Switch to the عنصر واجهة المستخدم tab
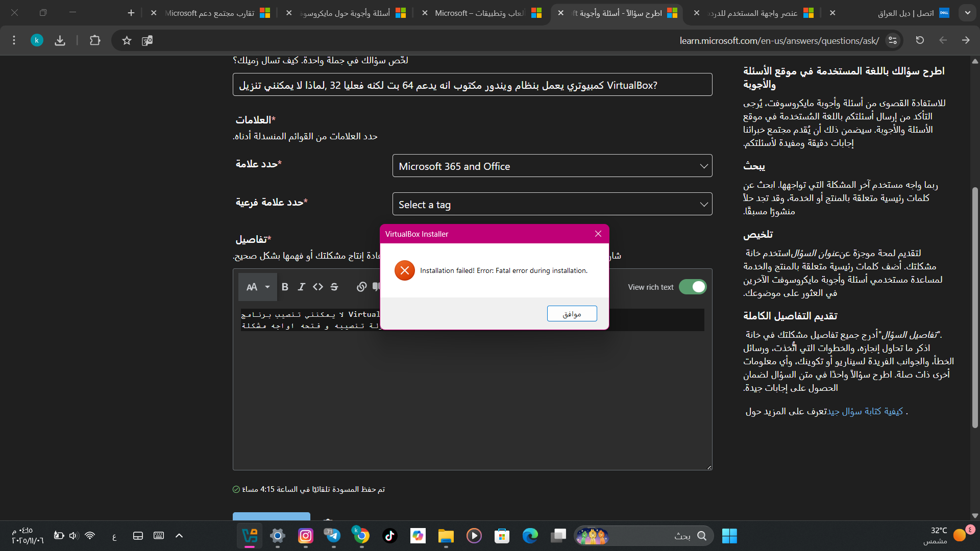The width and height of the screenshot is (980, 551). tap(754, 13)
